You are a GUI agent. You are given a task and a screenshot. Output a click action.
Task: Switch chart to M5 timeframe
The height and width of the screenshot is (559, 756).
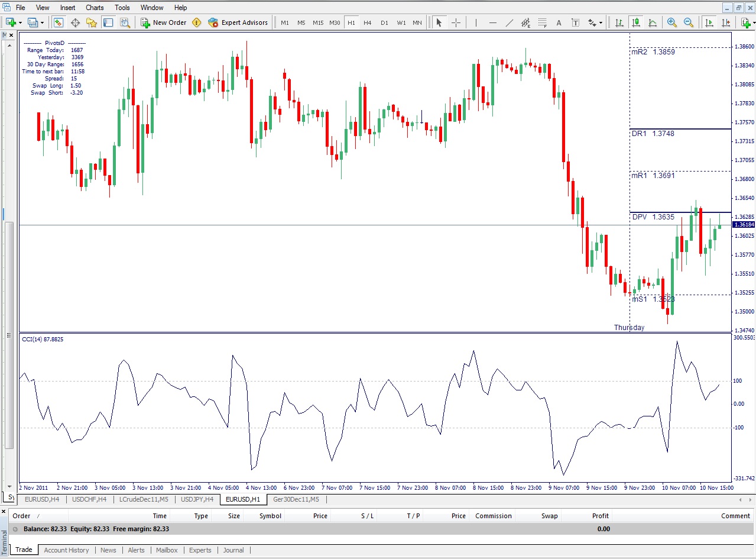(301, 22)
